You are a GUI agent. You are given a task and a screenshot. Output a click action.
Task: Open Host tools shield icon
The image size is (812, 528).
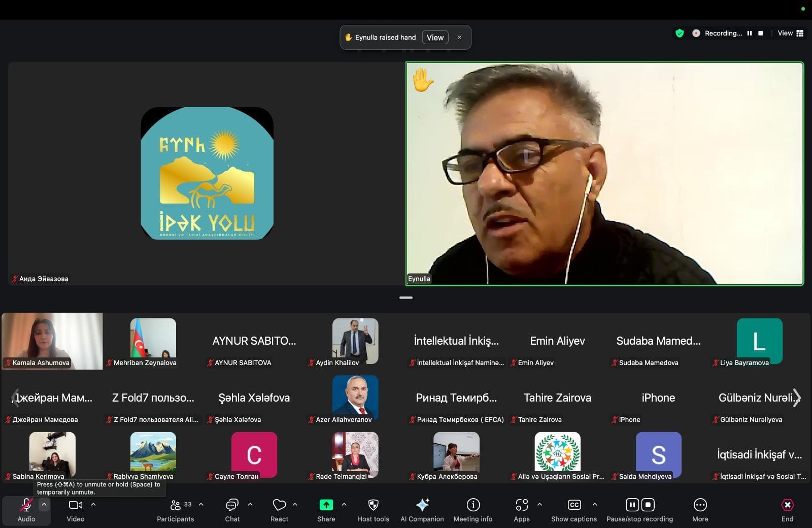(x=373, y=510)
